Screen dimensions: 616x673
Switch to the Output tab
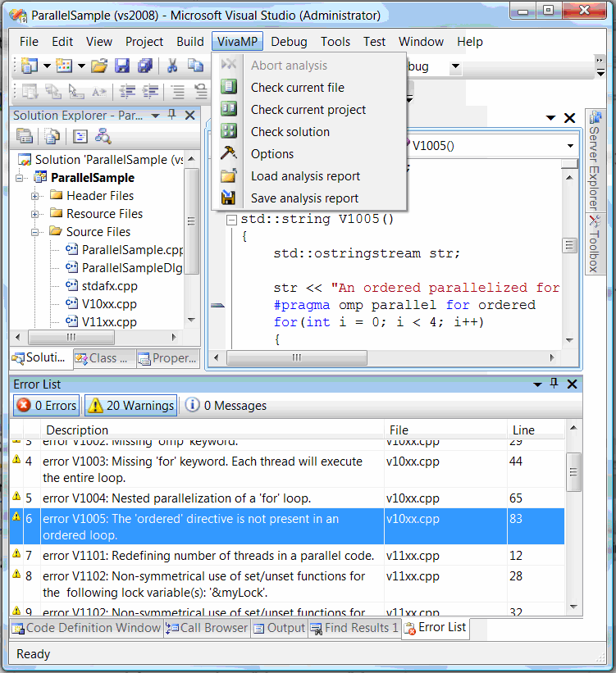pos(279,628)
